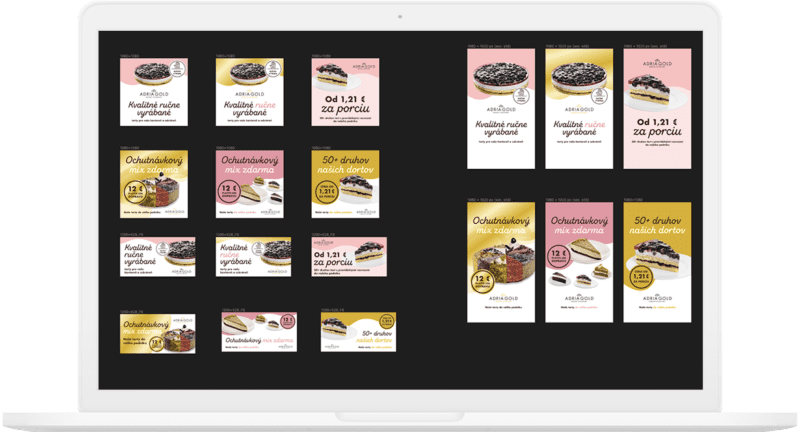Select the square gold-swirl 'Kvalitné ručne vyrábané' artboard
The height and width of the screenshot is (432, 800).
point(251,93)
